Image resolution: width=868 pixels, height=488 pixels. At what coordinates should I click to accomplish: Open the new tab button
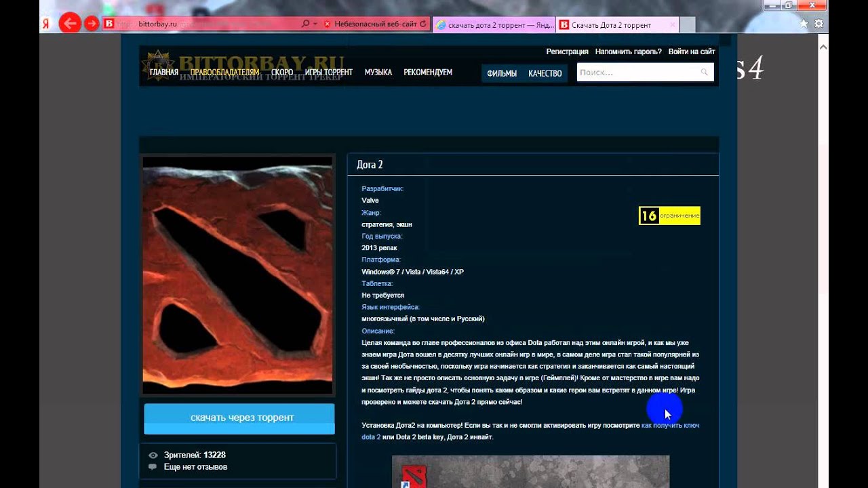click(x=687, y=25)
